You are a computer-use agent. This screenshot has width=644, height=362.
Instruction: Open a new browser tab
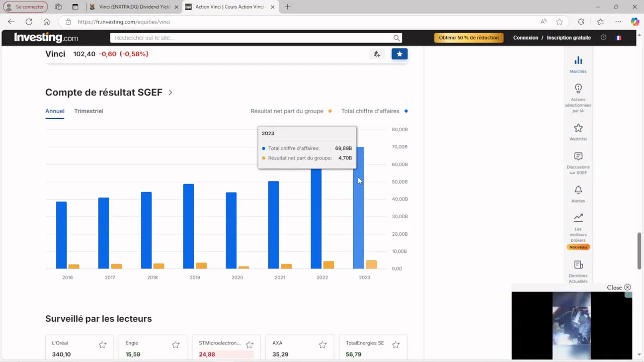(287, 7)
